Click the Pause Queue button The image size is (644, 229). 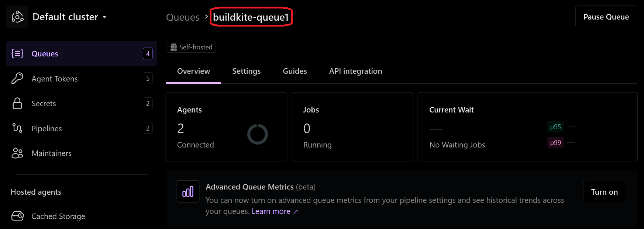pos(606,17)
